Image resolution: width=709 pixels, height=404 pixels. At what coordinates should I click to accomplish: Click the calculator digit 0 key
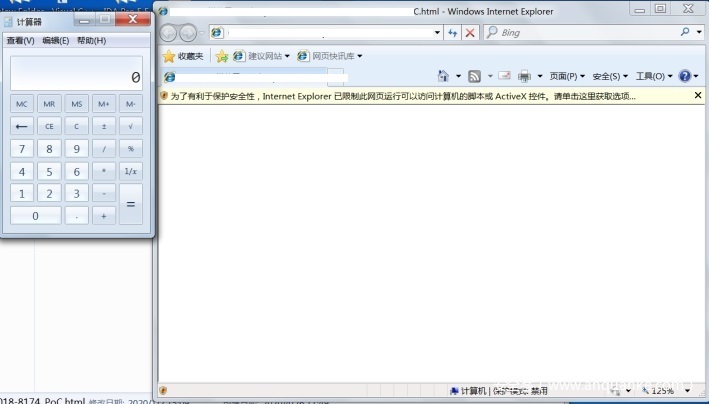point(36,216)
